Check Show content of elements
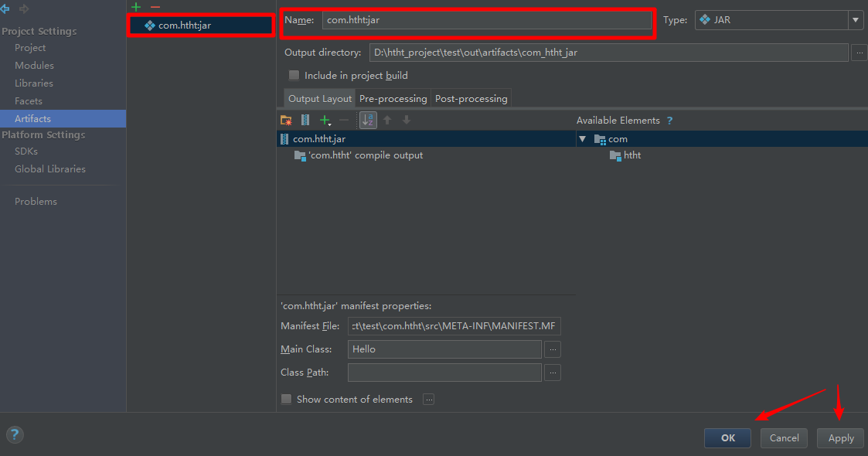Viewport: 868px width, 456px height. [286, 399]
